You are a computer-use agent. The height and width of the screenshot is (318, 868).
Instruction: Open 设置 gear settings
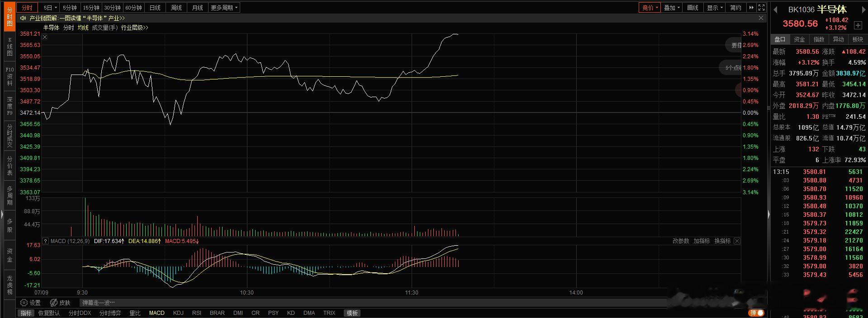(x=31, y=303)
